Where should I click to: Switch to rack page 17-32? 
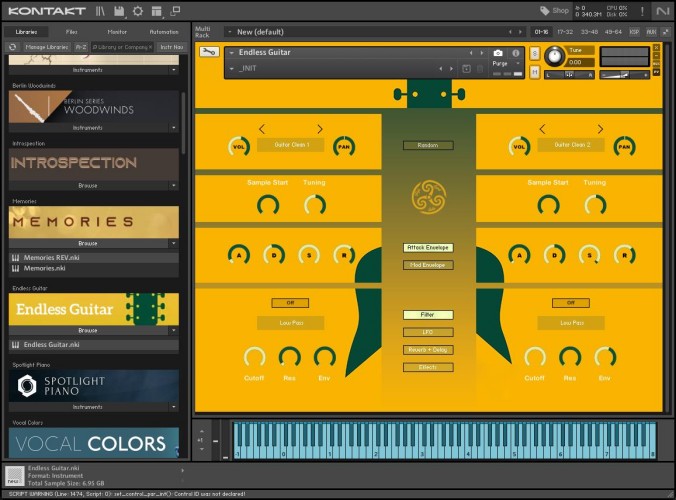pos(565,32)
